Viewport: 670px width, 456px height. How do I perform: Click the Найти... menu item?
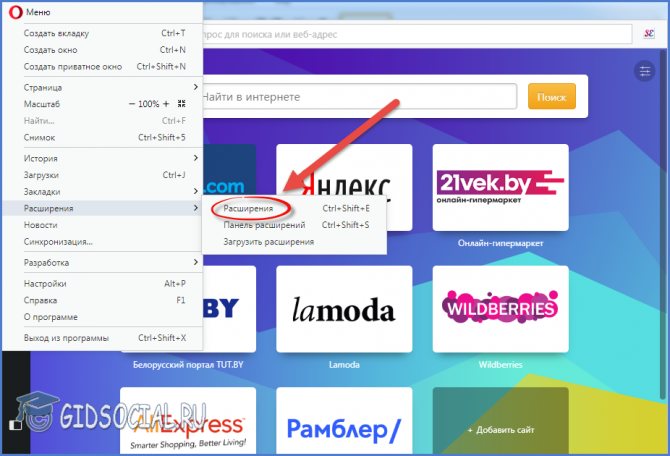point(103,121)
